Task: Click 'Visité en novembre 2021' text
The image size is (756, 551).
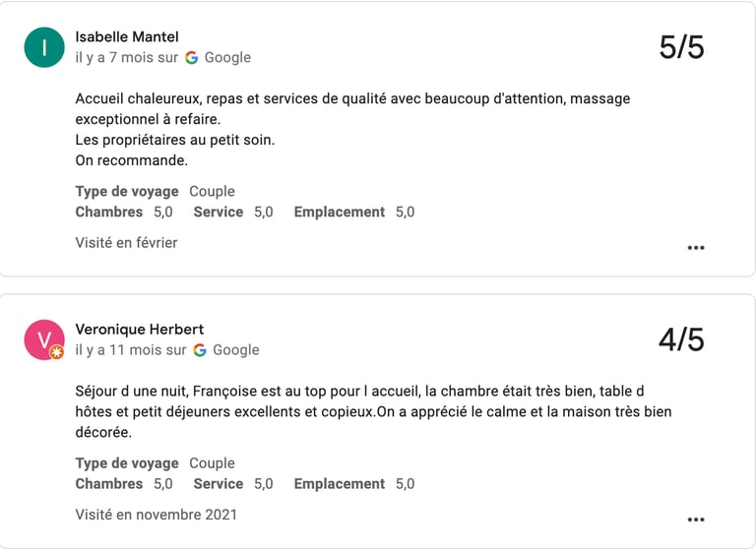Action: [x=156, y=514]
